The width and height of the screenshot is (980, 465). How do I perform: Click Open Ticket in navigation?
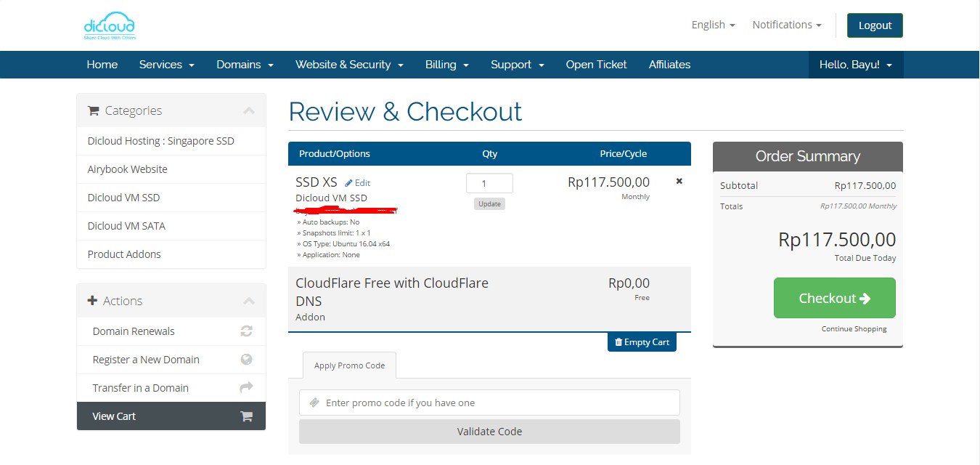pyautogui.click(x=596, y=65)
